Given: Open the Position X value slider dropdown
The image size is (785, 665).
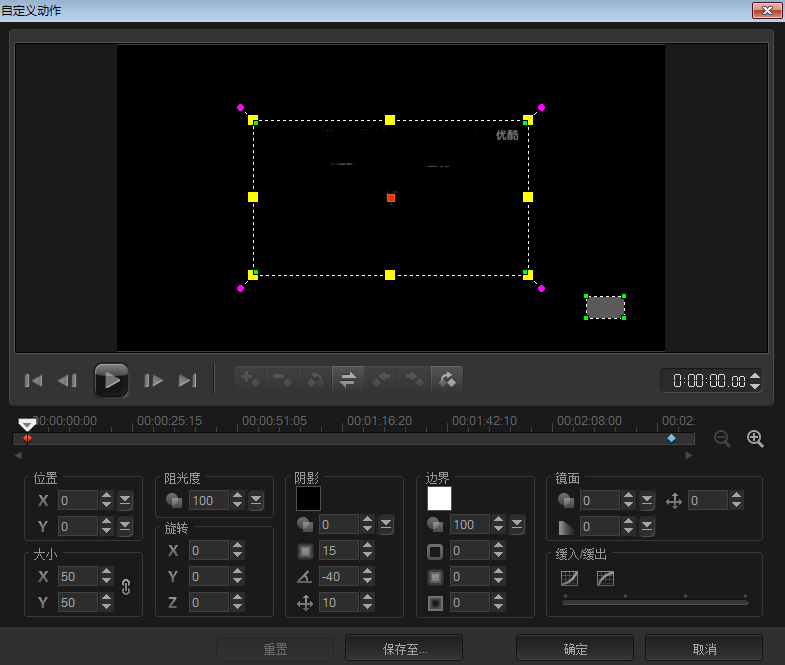Looking at the screenshot, I should pos(125,500).
